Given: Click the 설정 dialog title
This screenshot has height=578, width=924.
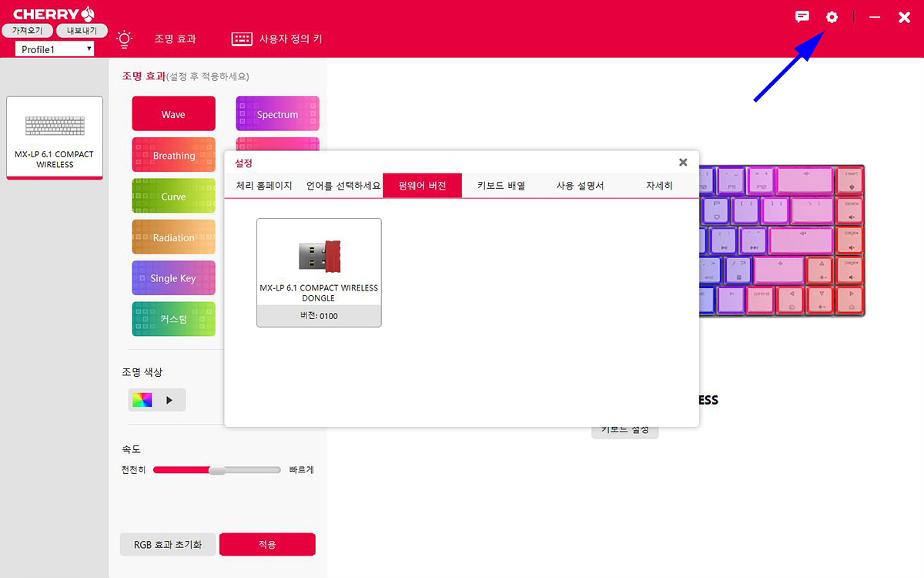Looking at the screenshot, I should 243,163.
